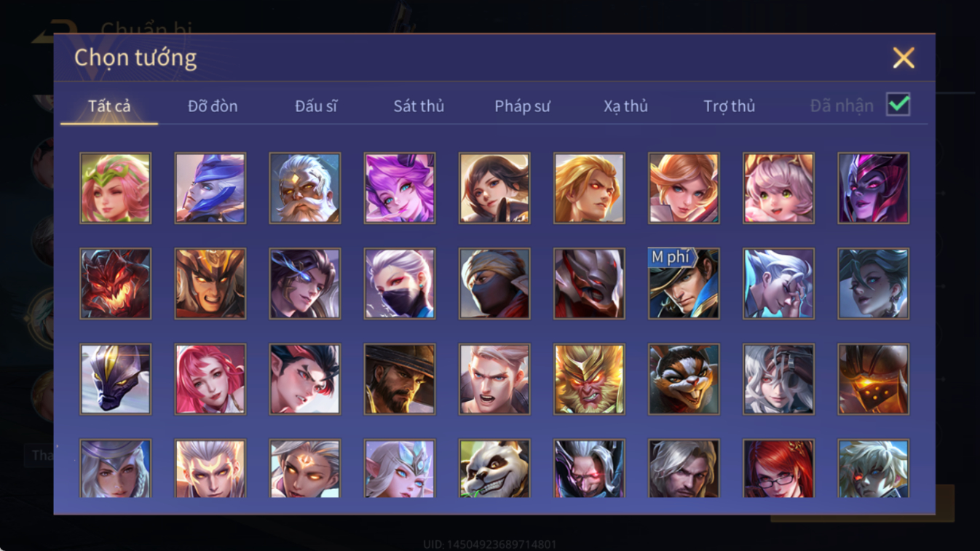Select the purple-haired girl hero
This screenshot has width=980, height=551.
[400, 188]
